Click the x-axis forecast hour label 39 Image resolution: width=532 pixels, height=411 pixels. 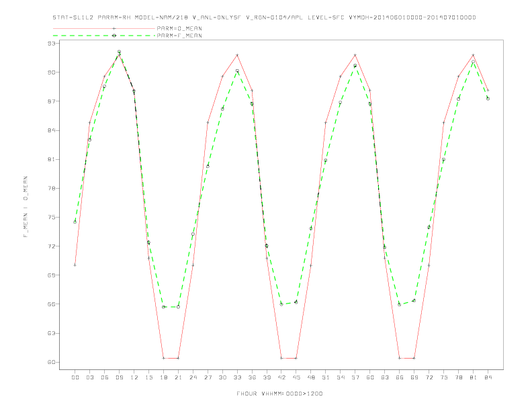[267, 377]
